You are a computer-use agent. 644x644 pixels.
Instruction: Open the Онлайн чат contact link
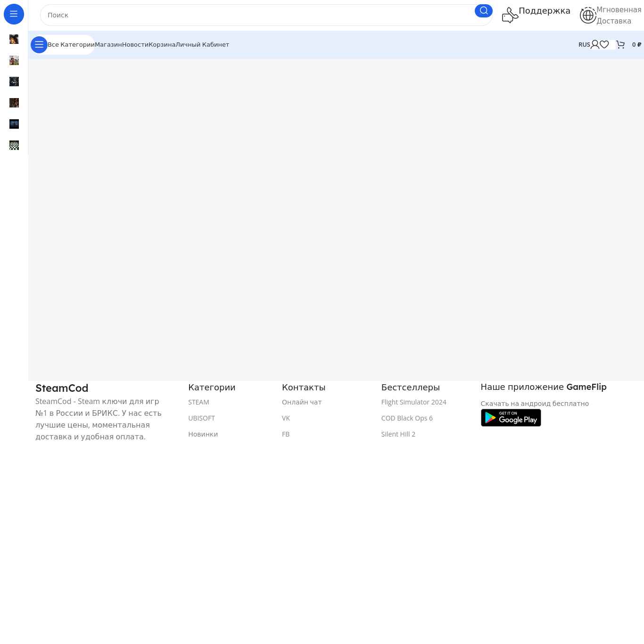tap(302, 402)
